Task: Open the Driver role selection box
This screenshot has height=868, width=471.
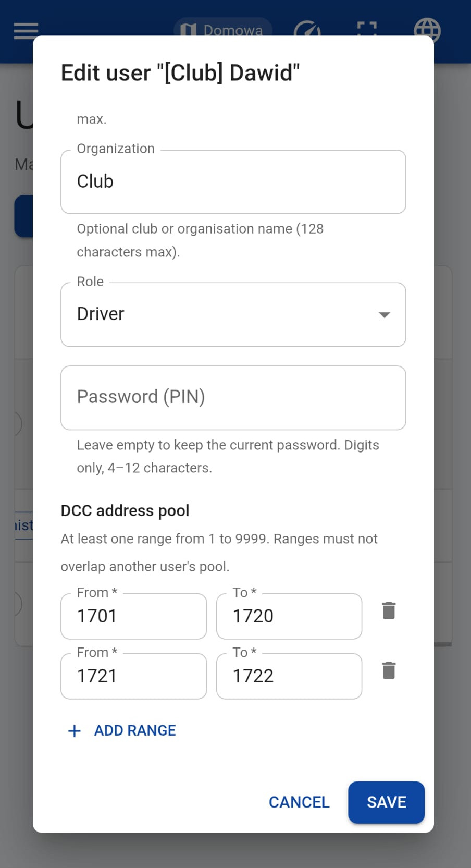Action: pos(233,314)
